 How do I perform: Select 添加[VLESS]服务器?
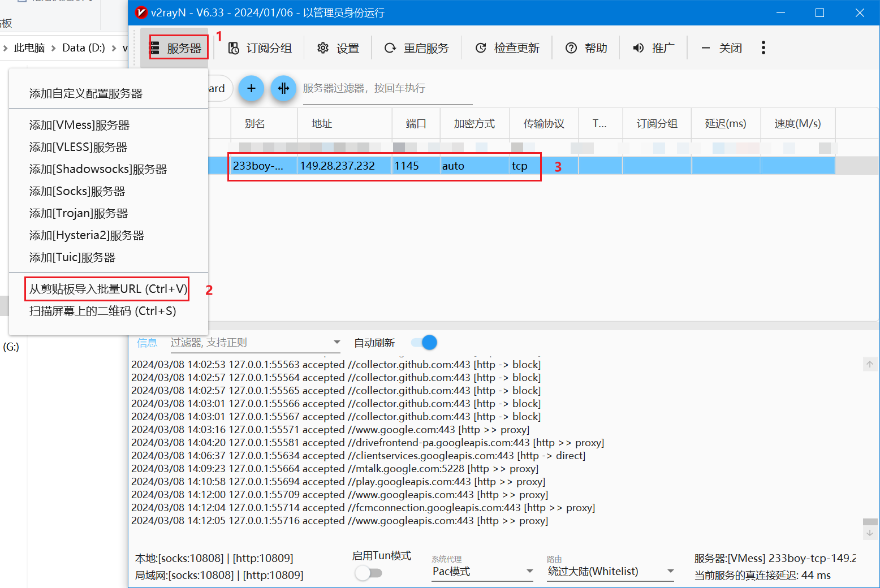coord(109,147)
